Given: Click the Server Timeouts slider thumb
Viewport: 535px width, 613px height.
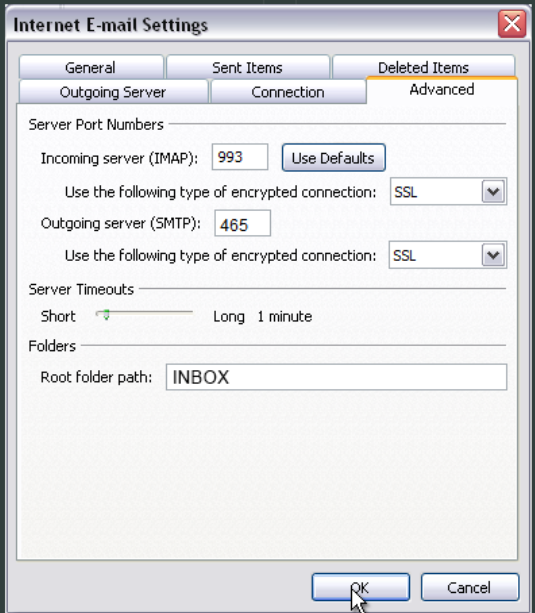Looking at the screenshot, I should (x=106, y=314).
